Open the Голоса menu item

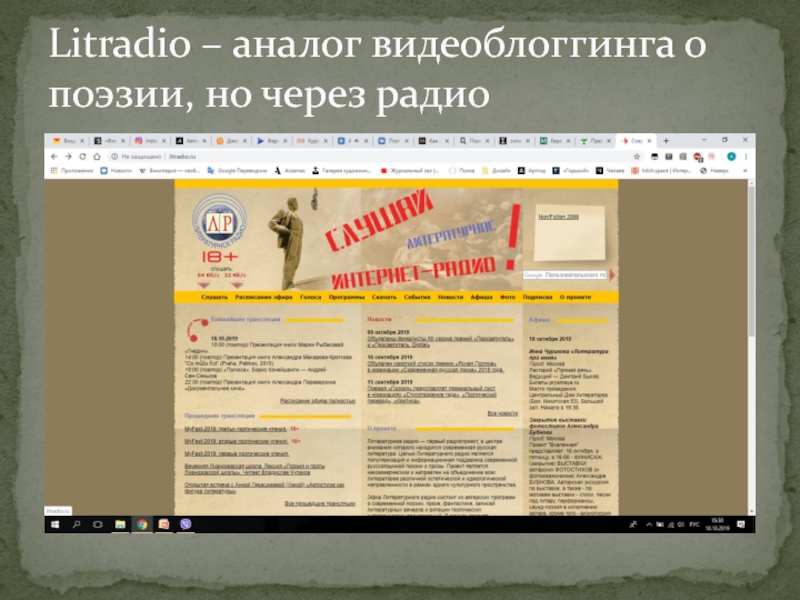pyautogui.click(x=311, y=297)
